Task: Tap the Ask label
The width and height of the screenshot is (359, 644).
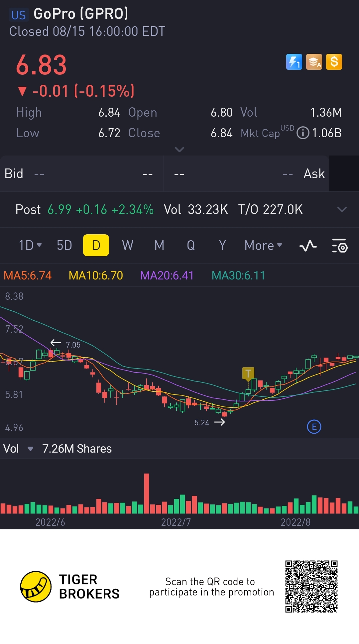Action: pos(314,173)
